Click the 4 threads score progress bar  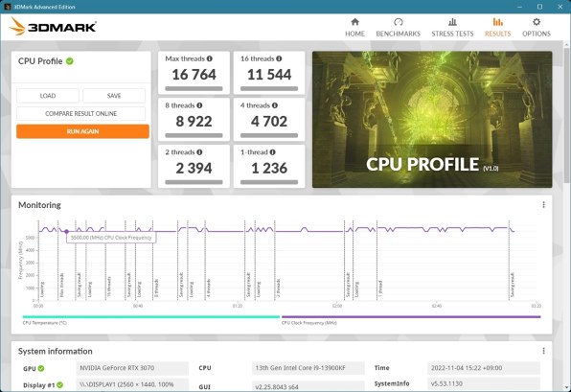coord(269,135)
